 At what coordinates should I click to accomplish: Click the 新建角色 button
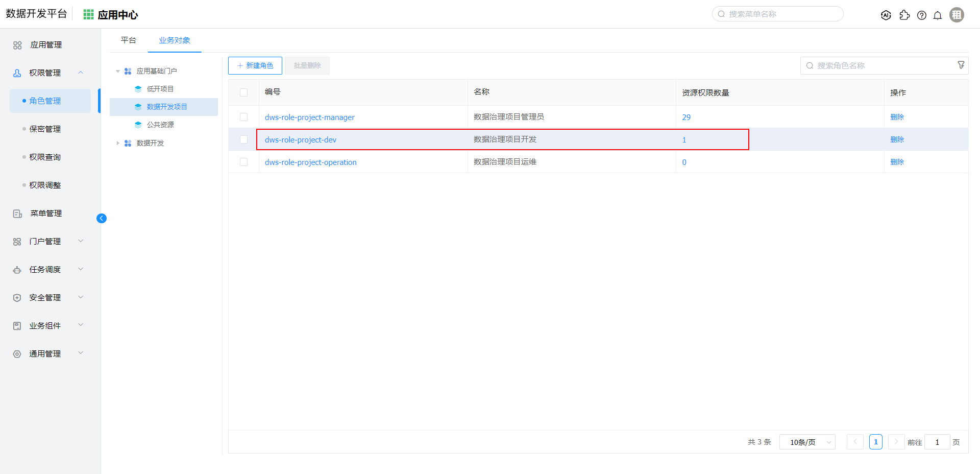click(x=255, y=65)
